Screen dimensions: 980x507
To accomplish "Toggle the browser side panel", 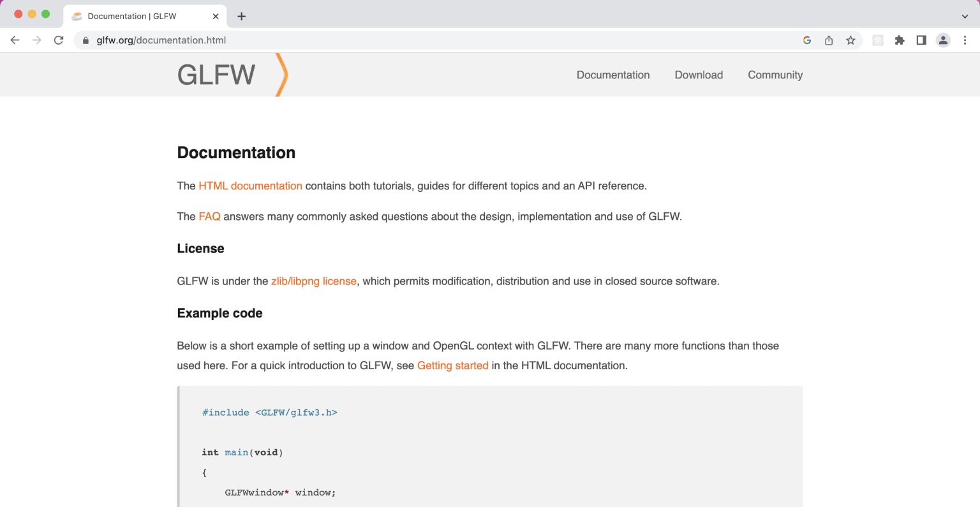I will pyautogui.click(x=921, y=40).
